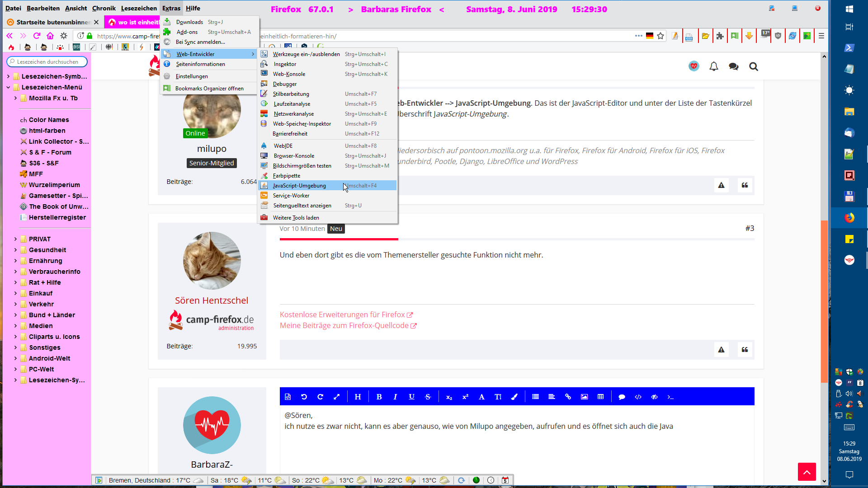868x488 pixels.
Task: Open Kostenlose Erweiterungen für Firefox link
Action: 342,314
